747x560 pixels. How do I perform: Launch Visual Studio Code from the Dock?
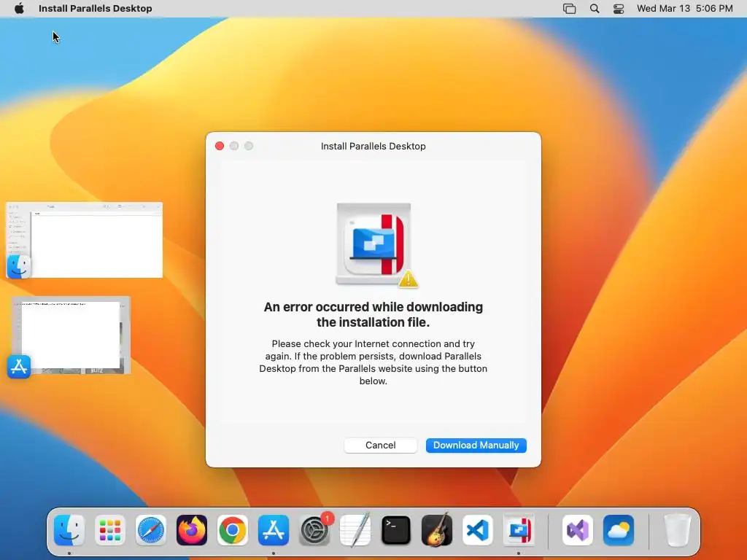tap(478, 530)
